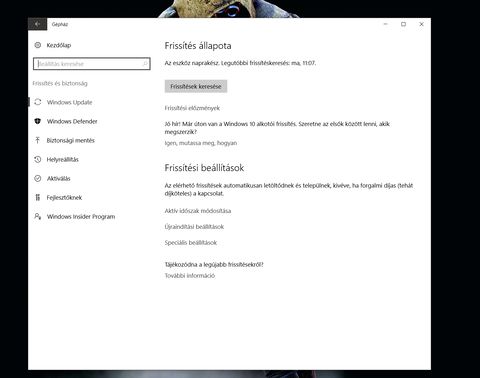Click the Helyreállítás history icon

(x=38, y=159)
